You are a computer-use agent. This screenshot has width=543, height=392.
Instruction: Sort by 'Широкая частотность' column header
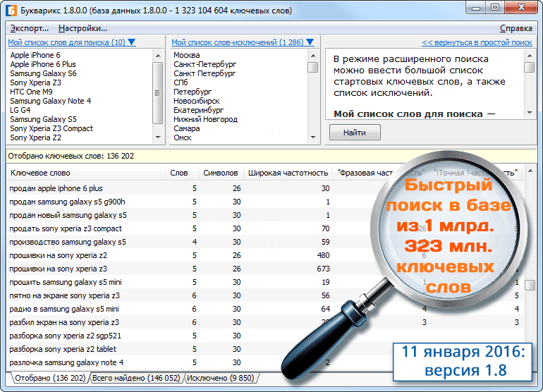[x=288, y=173]
